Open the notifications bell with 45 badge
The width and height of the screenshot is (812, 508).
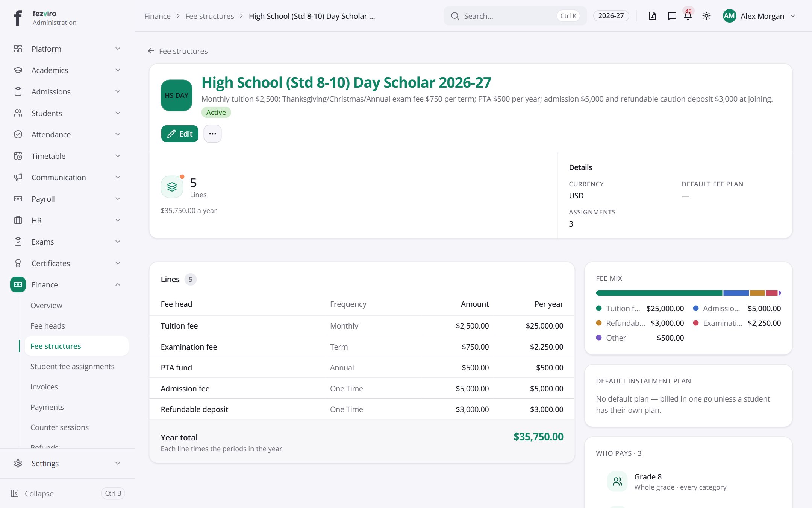(688, 16)
